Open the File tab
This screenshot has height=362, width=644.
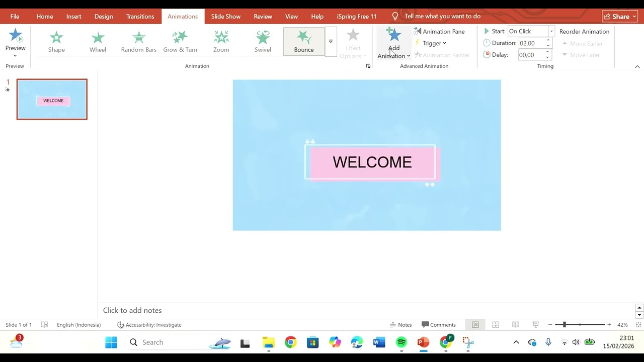[x=15, y=17]
